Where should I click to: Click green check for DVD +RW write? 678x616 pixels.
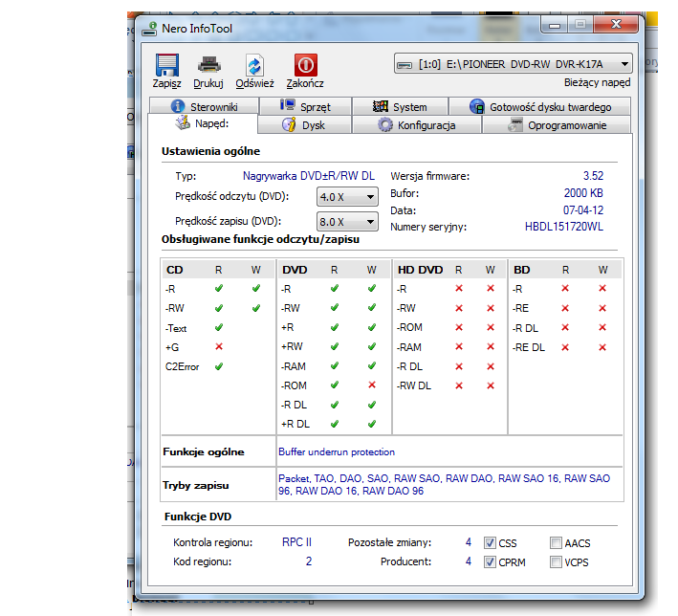point(372,346)
